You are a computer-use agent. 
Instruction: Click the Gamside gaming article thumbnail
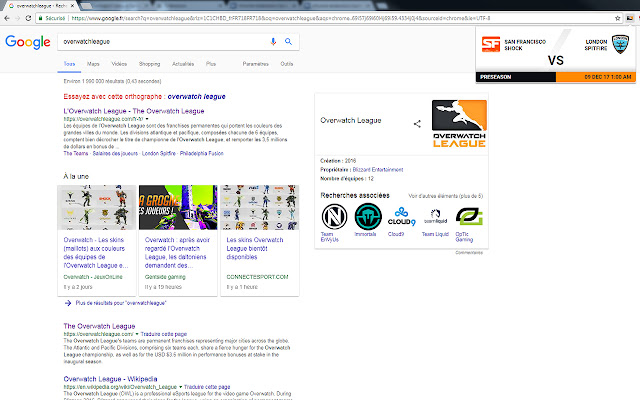point(178,207)
